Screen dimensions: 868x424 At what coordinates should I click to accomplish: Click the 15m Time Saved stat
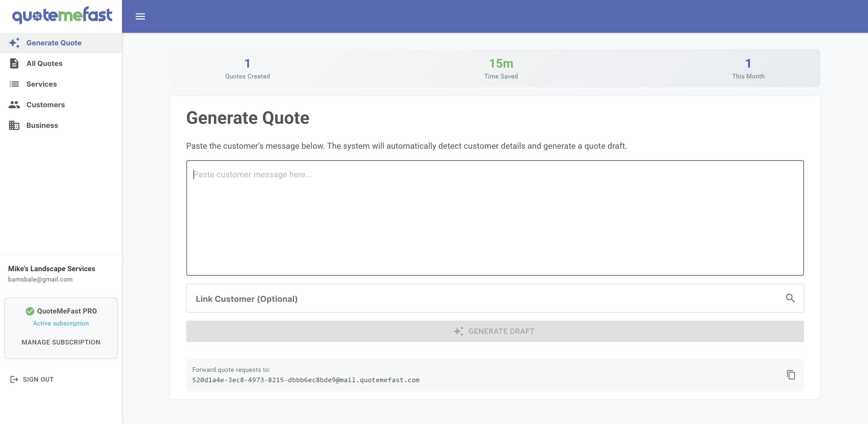point(501,68)
